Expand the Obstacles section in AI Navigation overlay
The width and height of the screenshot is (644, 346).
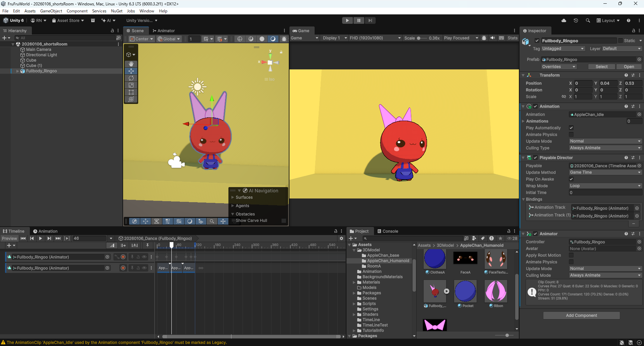(232, 214)
